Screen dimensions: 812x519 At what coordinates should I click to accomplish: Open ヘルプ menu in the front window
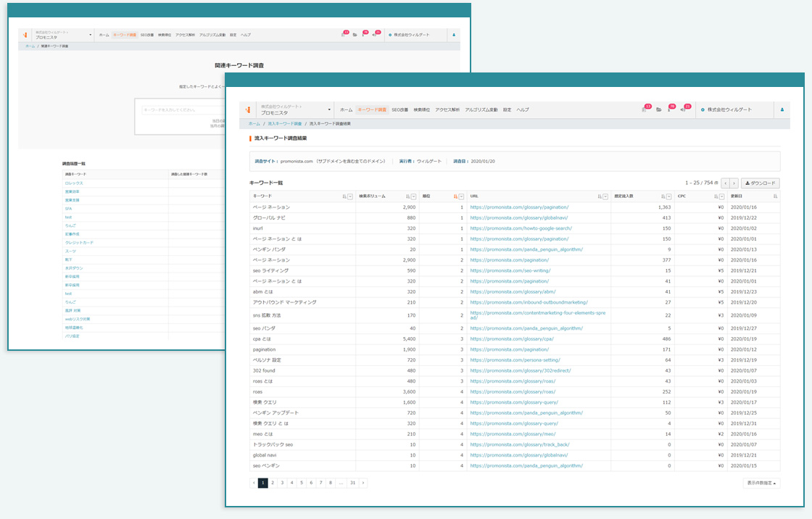[523, 109]
